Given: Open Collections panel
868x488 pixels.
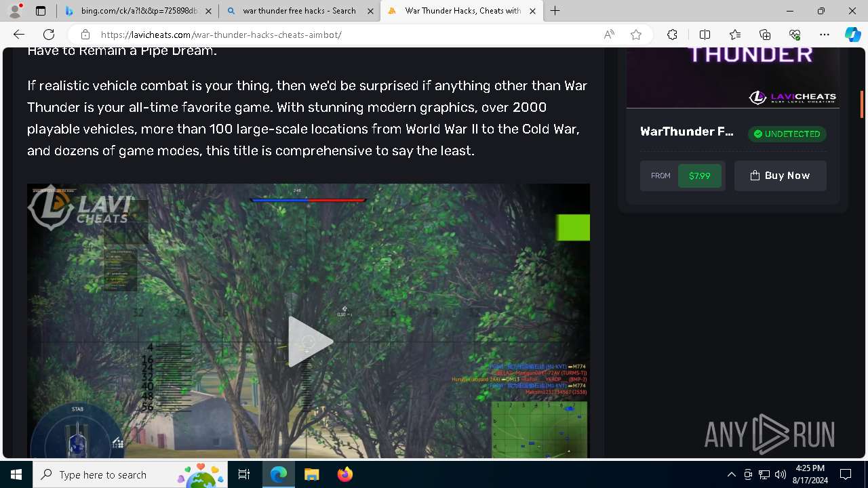Looking at the screenshot, I should [765, 35].
